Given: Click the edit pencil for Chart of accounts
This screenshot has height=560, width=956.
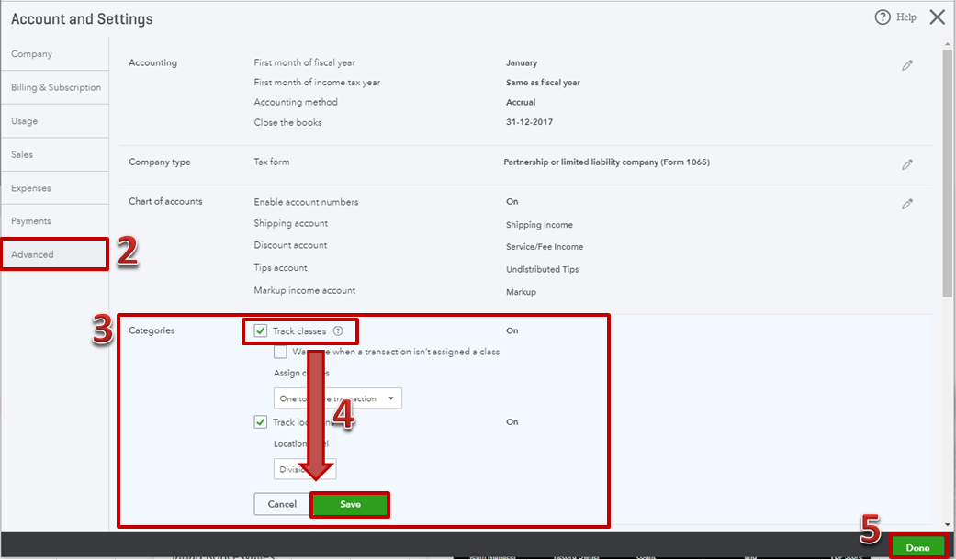Looking at the screenshot, I should (907, 203).
